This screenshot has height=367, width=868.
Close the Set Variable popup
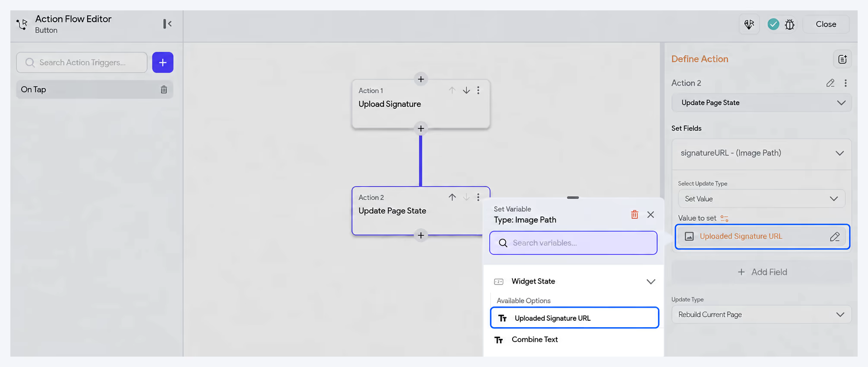651,214
